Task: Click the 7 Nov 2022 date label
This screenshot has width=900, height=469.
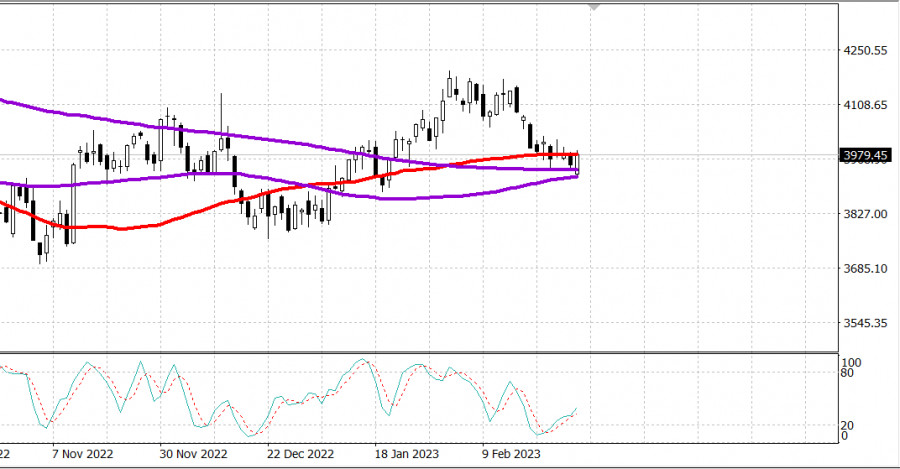Action: [82, 453]
